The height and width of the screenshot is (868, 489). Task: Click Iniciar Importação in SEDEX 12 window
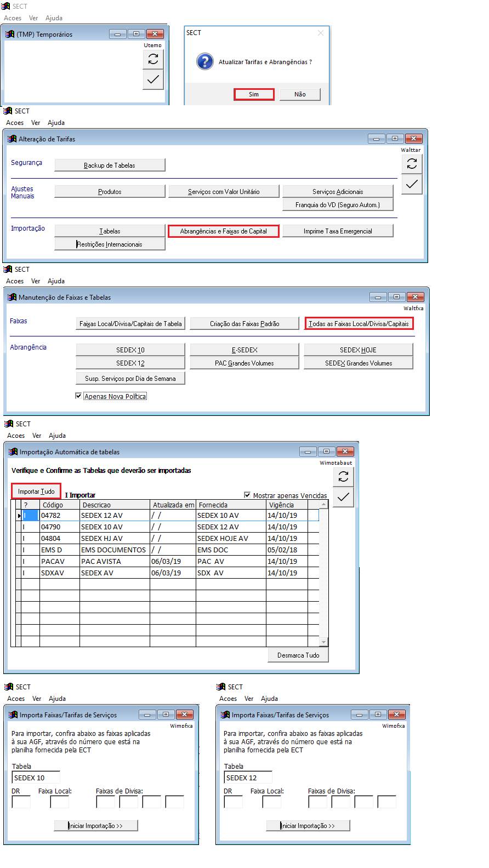coord(308,825)
